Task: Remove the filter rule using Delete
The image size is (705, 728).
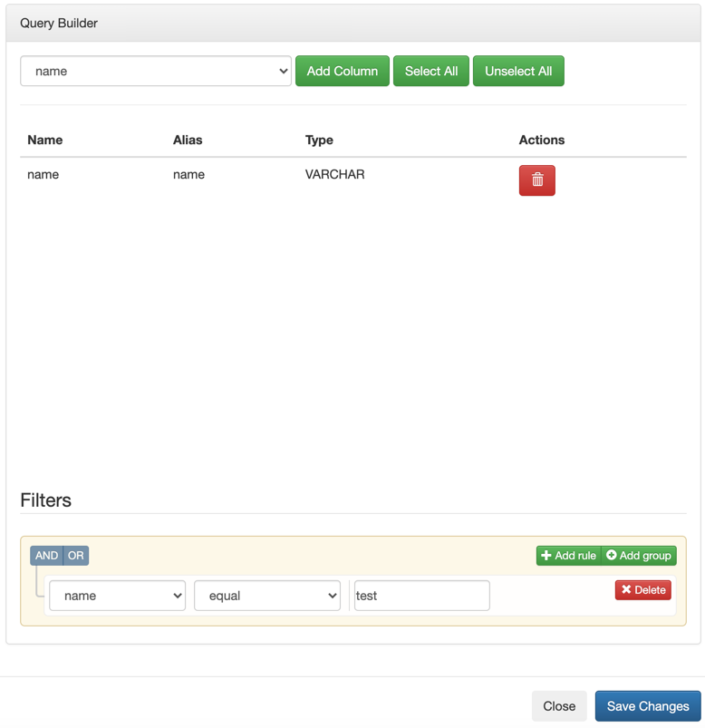Action: tap(642, 589)
